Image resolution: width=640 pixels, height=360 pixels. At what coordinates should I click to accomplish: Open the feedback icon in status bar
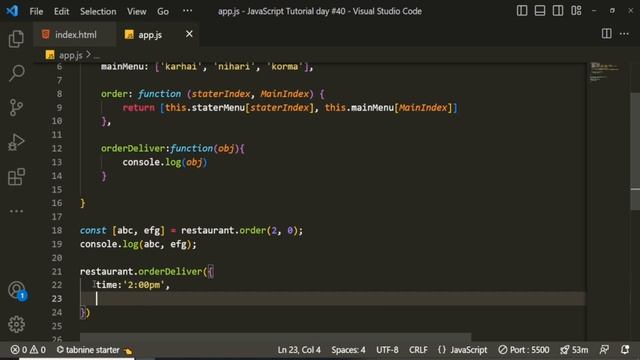[x=604, y=350]
